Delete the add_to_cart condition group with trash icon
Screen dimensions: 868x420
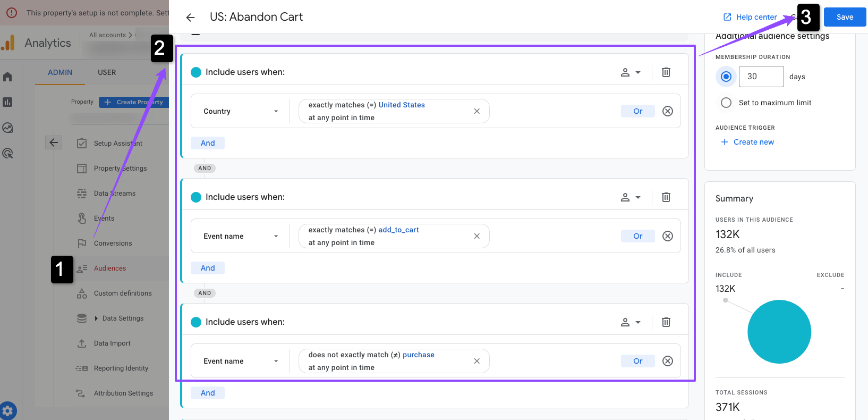click(666, 197)
